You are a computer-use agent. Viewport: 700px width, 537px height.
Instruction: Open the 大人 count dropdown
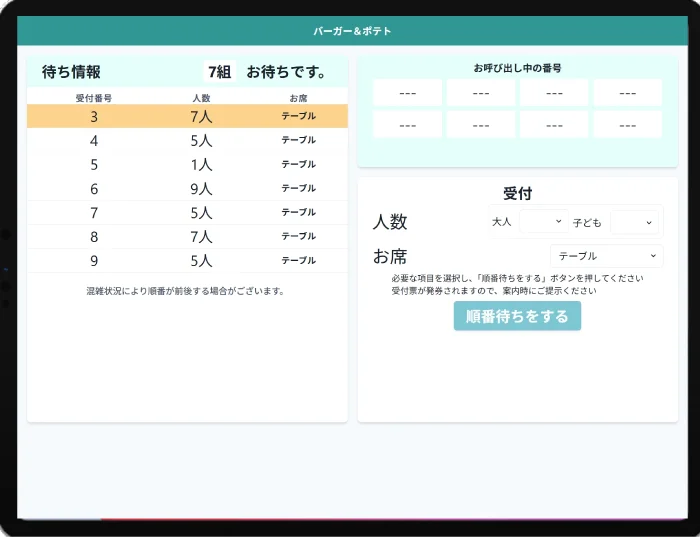(543, 221)
